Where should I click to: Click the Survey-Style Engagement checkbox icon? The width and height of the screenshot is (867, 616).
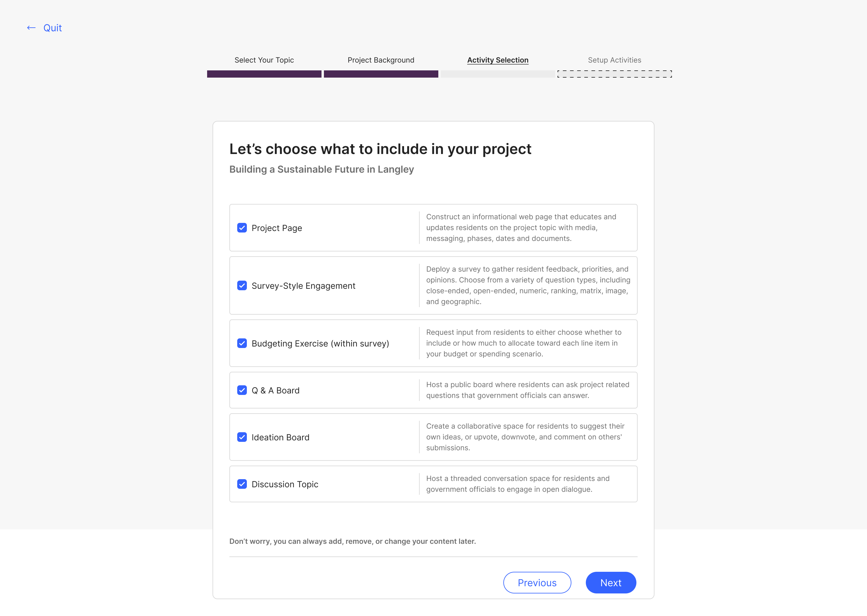pyautogui.click(x=242, y=285)
